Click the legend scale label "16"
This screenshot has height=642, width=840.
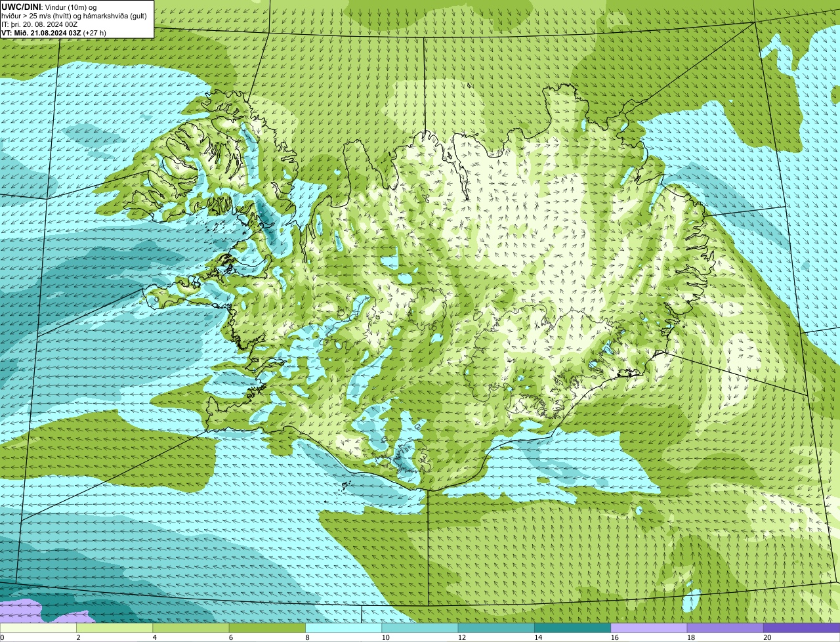pyautogui.click(x=614, y=637)
